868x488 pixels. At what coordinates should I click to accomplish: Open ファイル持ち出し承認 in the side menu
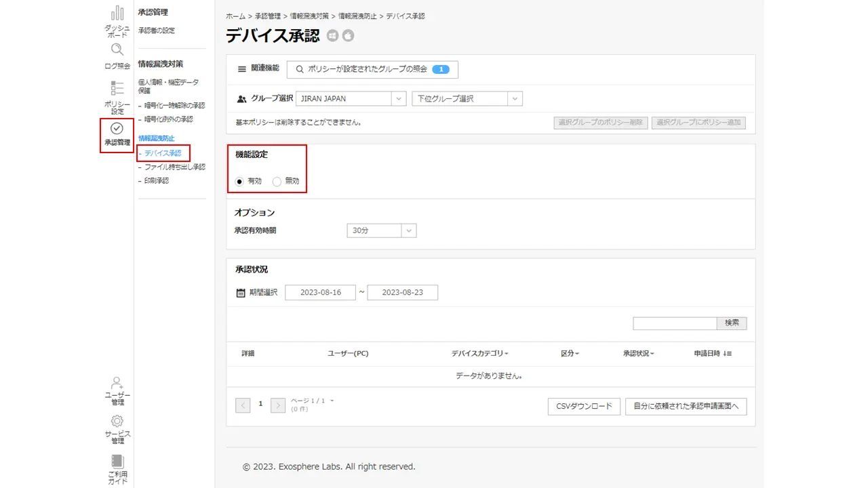[174, 167]
